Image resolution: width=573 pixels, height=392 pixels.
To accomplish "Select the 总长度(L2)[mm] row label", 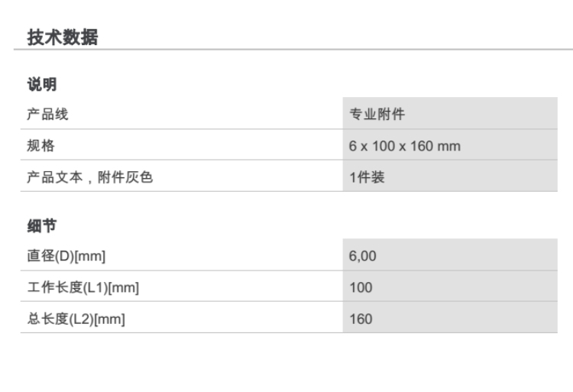I will (x=76, y=319).
